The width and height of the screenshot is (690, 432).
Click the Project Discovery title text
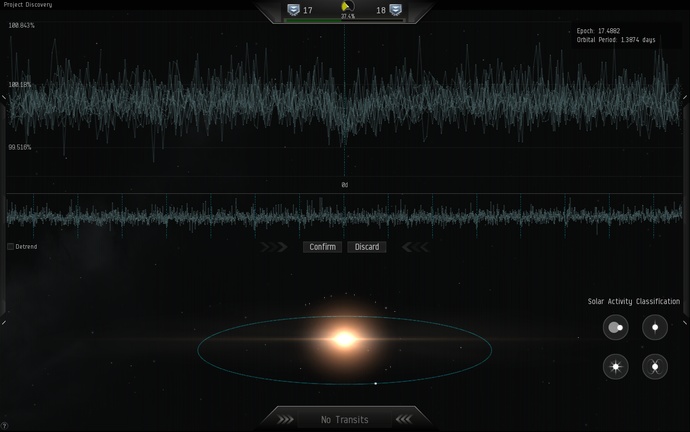point(28,4)
